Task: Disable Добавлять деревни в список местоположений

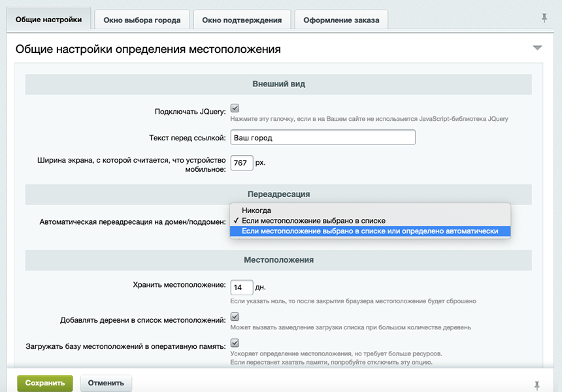Action: (235, 317)
